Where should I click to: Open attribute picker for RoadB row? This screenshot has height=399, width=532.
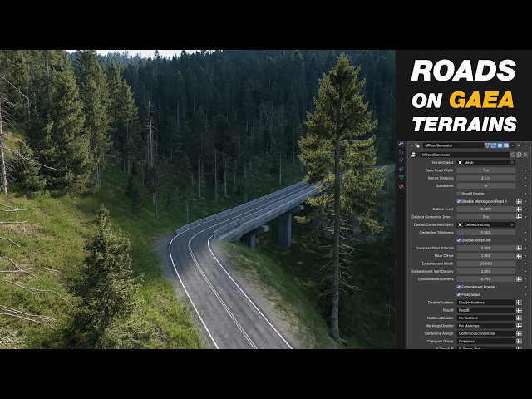[x=519, y=310]
